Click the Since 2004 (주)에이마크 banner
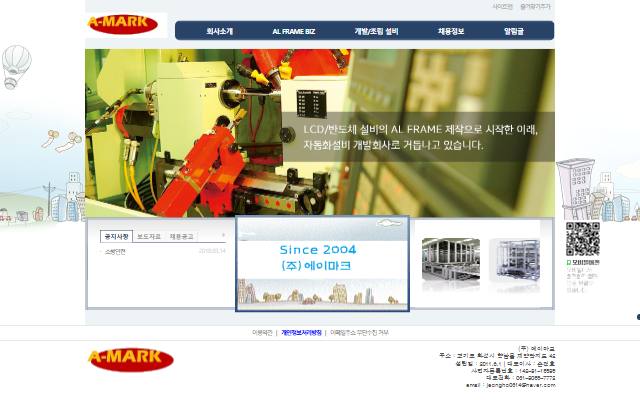The height and width of the screenshot is (400, 640). [322, 264]
